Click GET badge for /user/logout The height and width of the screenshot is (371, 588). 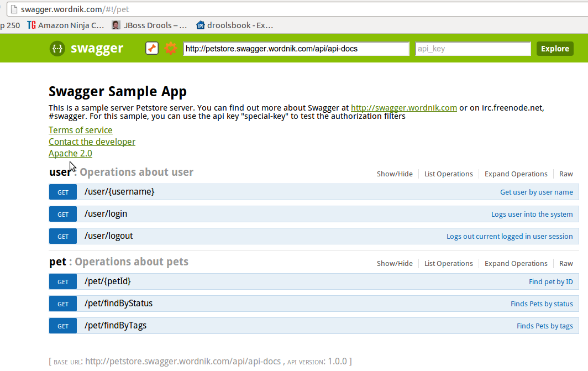(63, 236)
